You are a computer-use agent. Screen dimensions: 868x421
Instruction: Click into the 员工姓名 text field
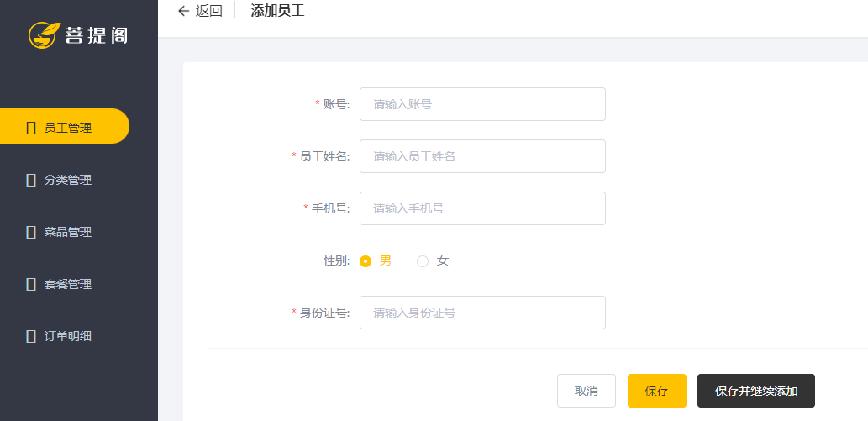pyautogui.click(x=482, y=156)
